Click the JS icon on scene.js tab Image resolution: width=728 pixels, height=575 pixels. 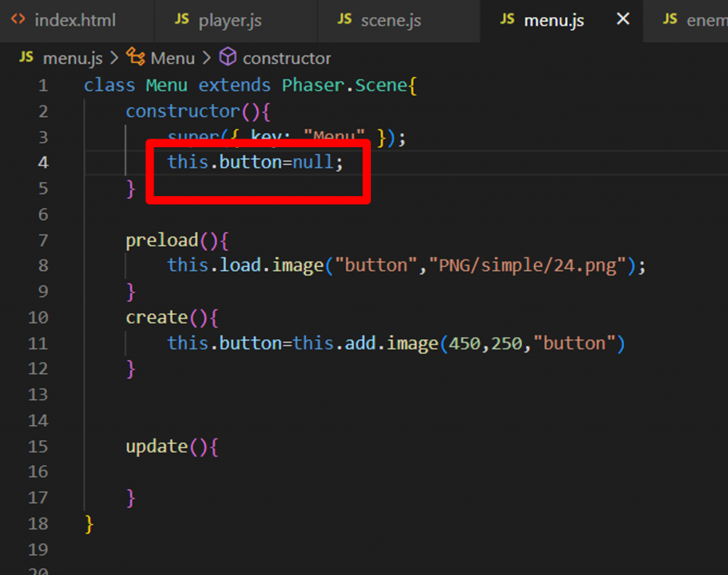coord(344,19)
